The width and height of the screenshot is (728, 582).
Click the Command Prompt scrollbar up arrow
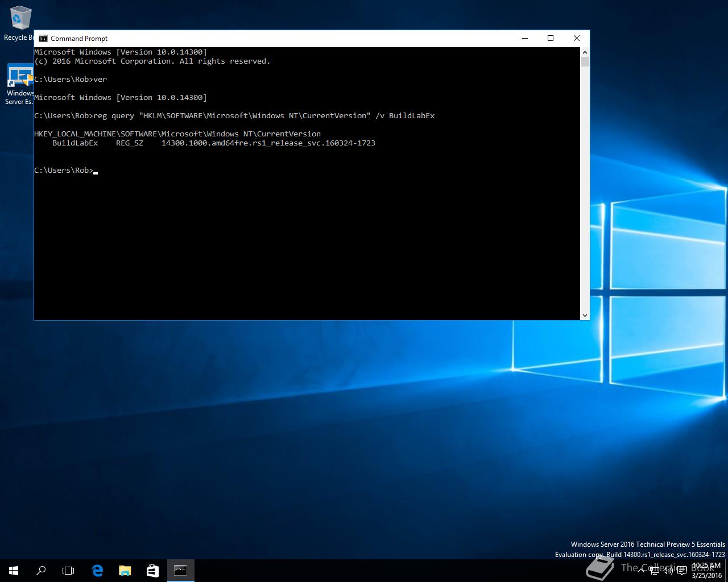(x=585, y=52)
